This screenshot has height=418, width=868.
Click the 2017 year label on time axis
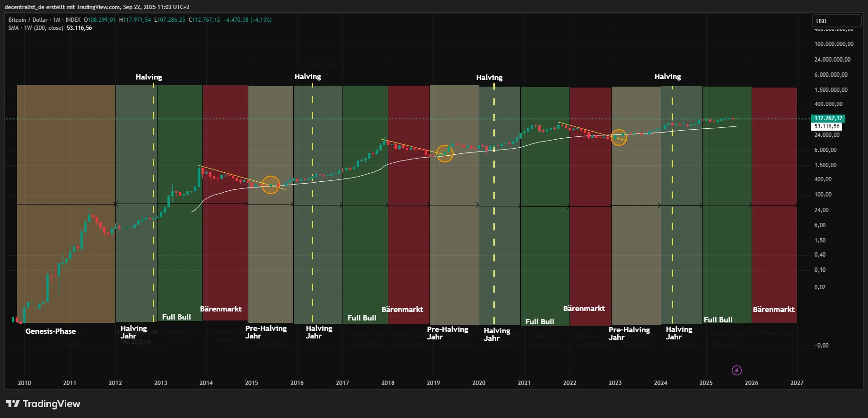pyautogui.click(x=342, y=383)
